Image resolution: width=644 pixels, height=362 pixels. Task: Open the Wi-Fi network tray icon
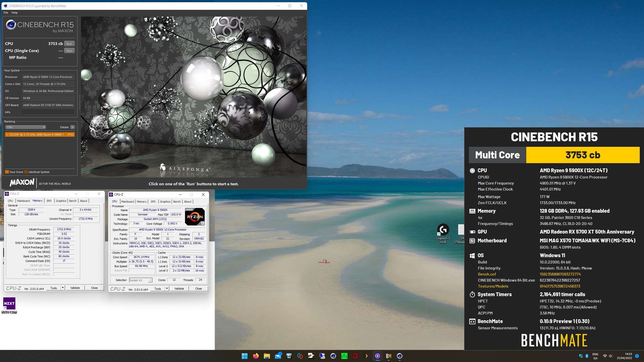click(605, 356)
